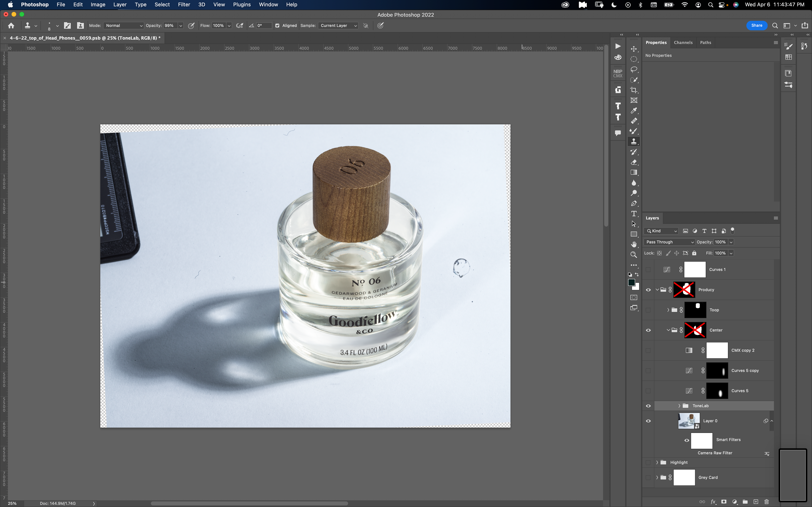Click the Share button

pos(756,26)
